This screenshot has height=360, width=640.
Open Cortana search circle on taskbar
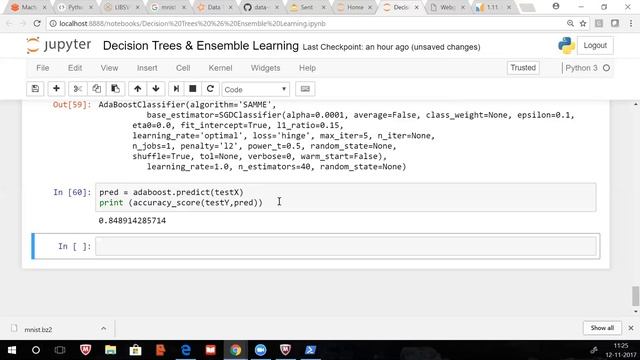coord(36,350)
